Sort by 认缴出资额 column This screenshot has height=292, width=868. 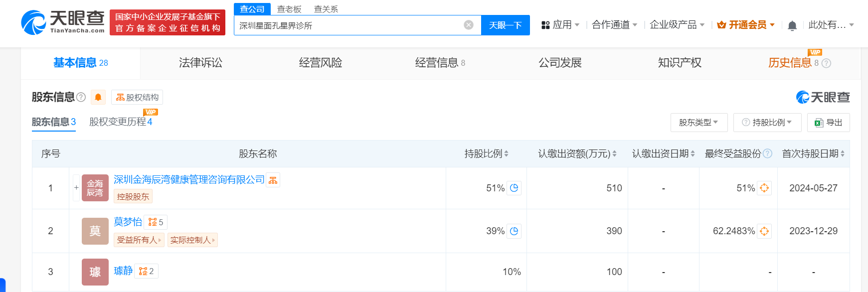coord(614,154)
